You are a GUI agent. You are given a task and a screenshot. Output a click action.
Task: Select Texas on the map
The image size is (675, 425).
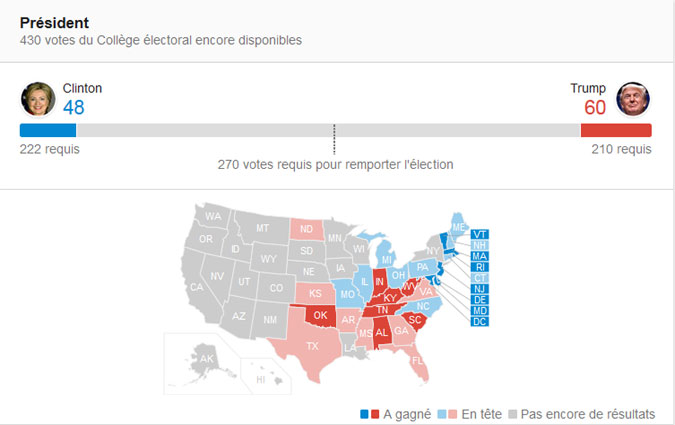pyautogui.click(x=312, y=346)
